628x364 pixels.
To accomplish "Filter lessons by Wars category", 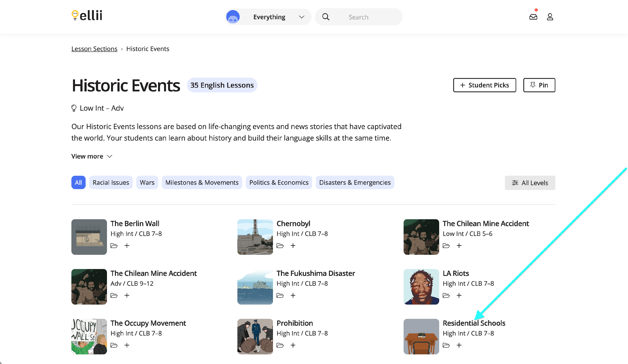I will pos(147,182).
